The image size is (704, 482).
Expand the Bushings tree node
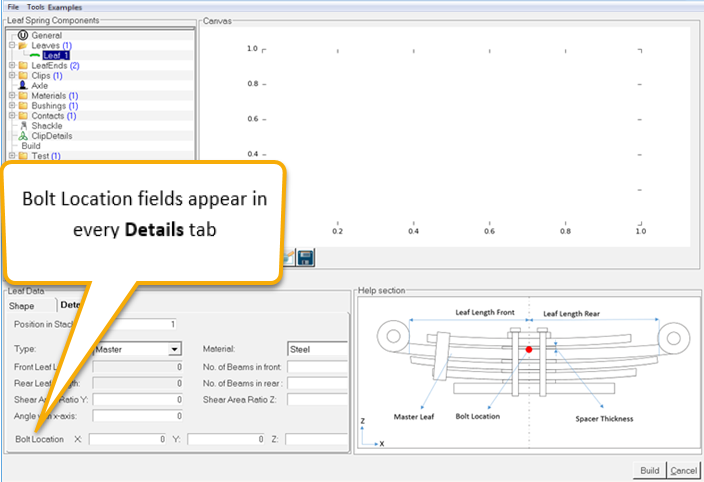pyautogui.click(x=12, y=105)
